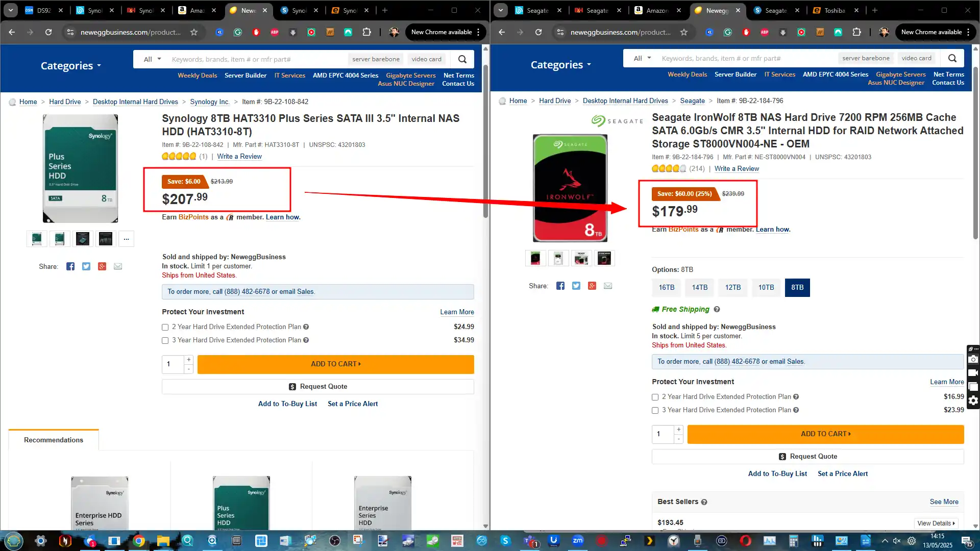
Task: Open the All search filter dropdown on right
Action: (642, 58)
